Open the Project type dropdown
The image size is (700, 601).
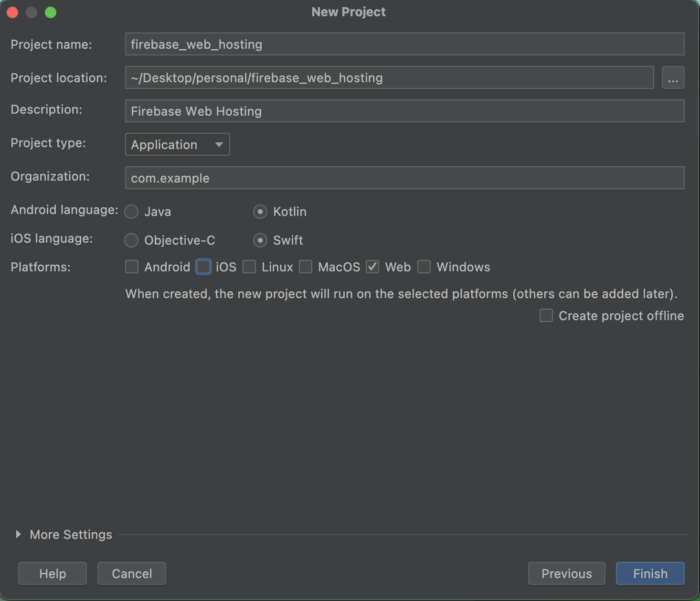(177, 144)
